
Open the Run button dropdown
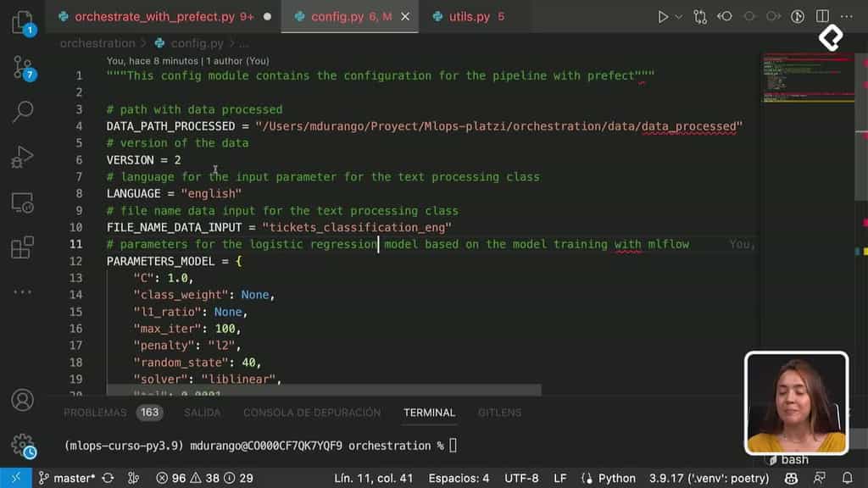click(x=677, y=15)
